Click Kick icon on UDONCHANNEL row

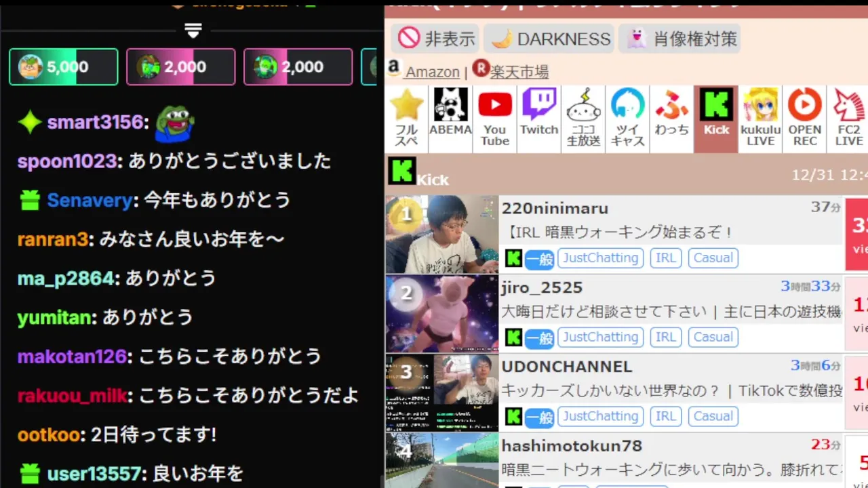click(x=513, y=417)
